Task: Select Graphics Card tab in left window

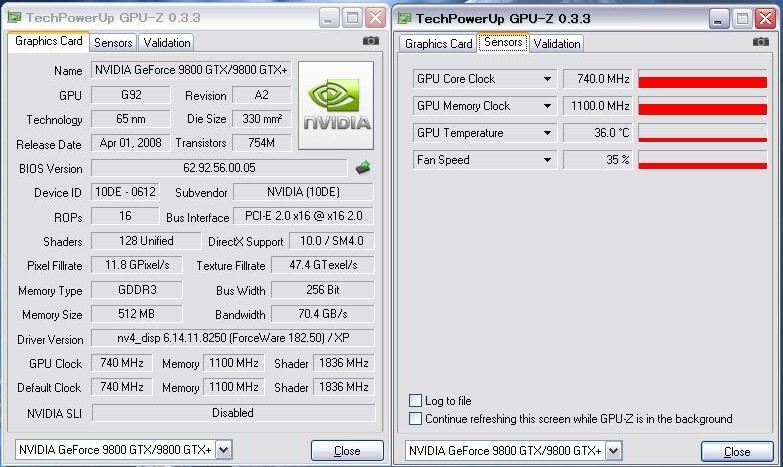Action: point(48,41)
